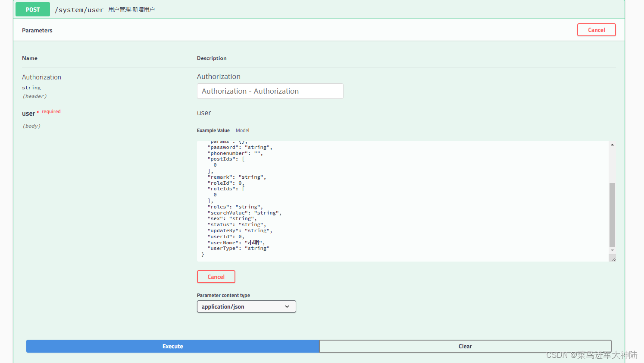The height and width of the screenshot is (363, 644).
Task: Click the /system/user endpoint path
Action: click(79, 10)
